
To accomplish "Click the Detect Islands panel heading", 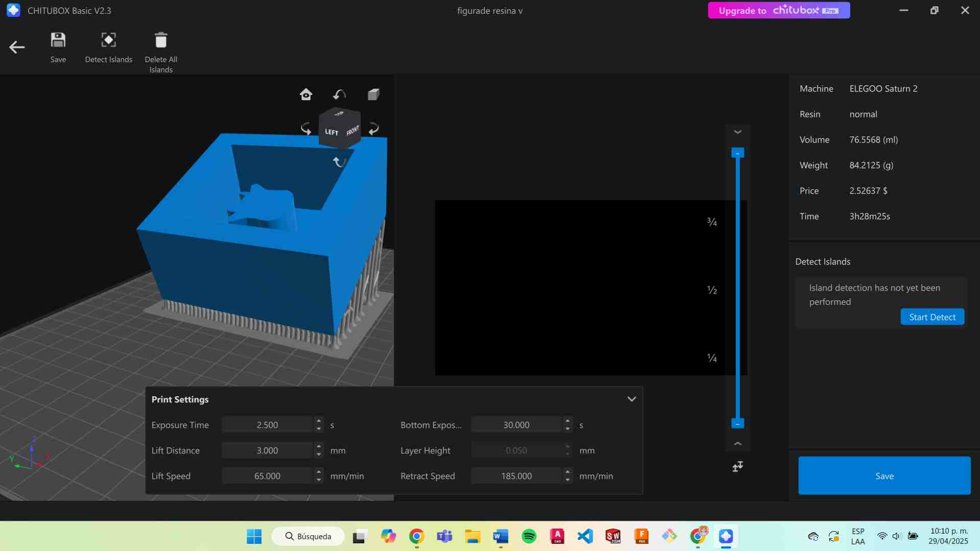I will (x=823, y=262).
